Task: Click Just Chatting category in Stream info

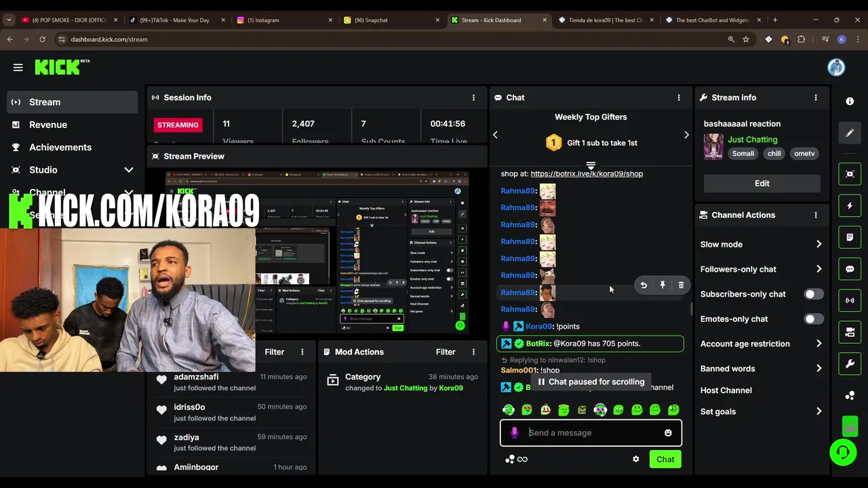Action: tap(753, 140)
